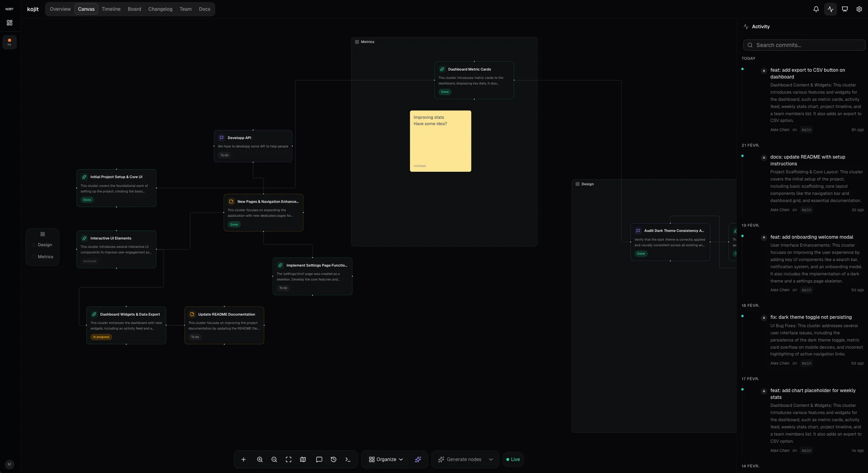This screenshot has width=868, height=473.
Task: Open the presentation mode icon in the top bar
Action: tap(844, 9)
